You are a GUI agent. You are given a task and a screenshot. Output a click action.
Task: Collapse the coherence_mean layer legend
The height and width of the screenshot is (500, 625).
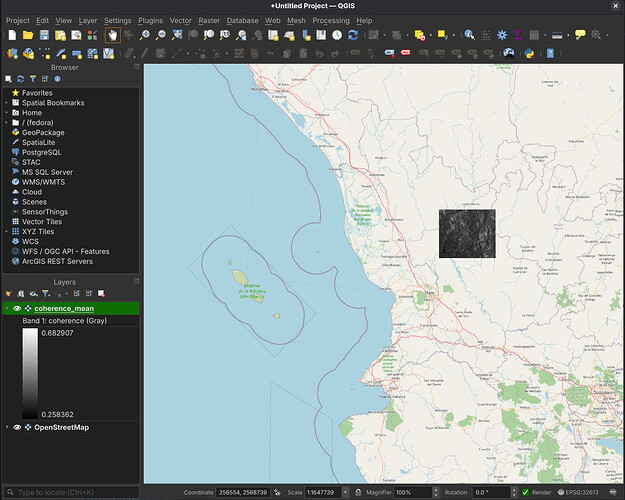click(x=7, y=308)
